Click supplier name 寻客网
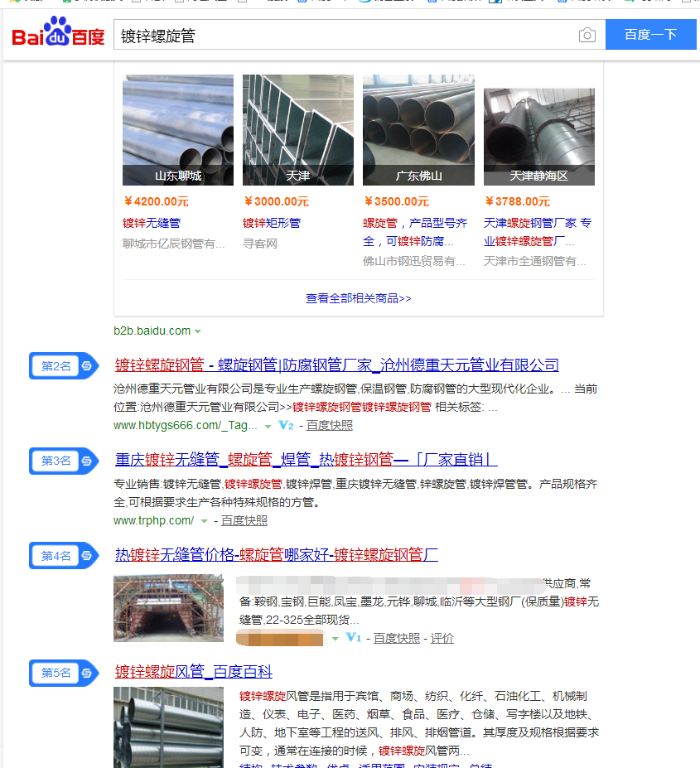The height and width of the screenshot is (768, 700). coord(260,244)
